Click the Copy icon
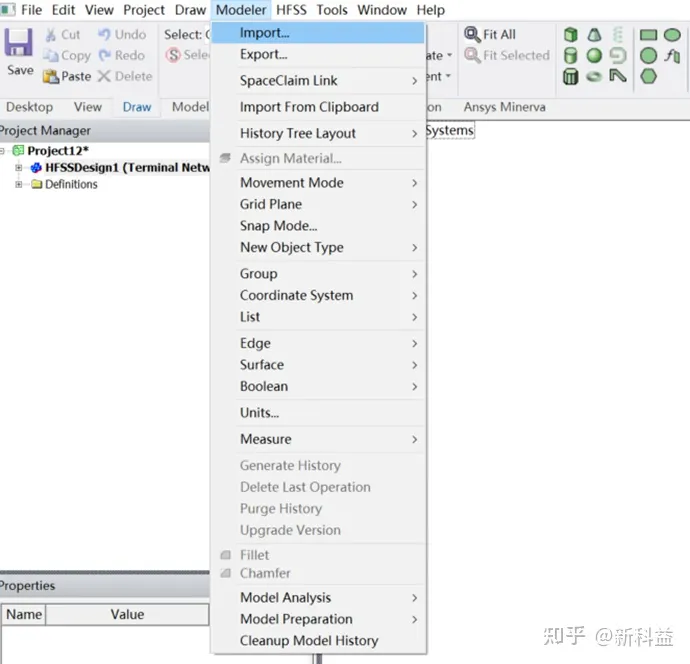The height and width of the screenshot is (664, 690). (x=50, y=55)
